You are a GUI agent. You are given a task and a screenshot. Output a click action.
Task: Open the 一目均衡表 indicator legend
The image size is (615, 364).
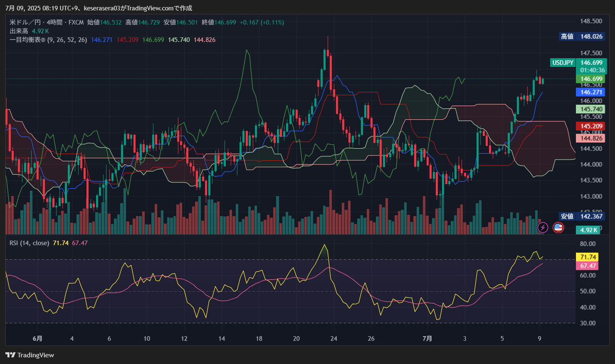[49, 40]
